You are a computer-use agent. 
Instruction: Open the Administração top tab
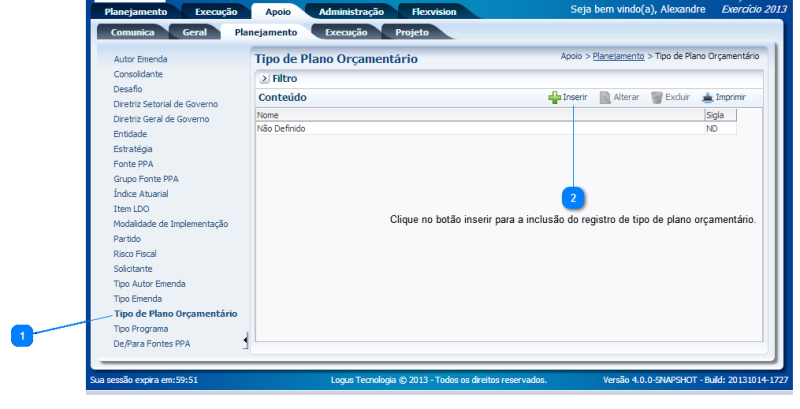tap(350, 12)
